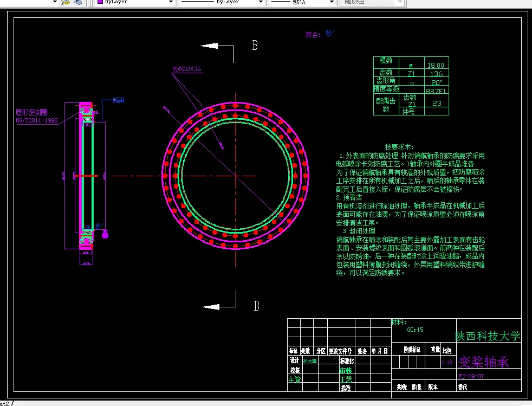Select the 20° pressure angle value
Screen dimensions: 532x406
point(437,82)
